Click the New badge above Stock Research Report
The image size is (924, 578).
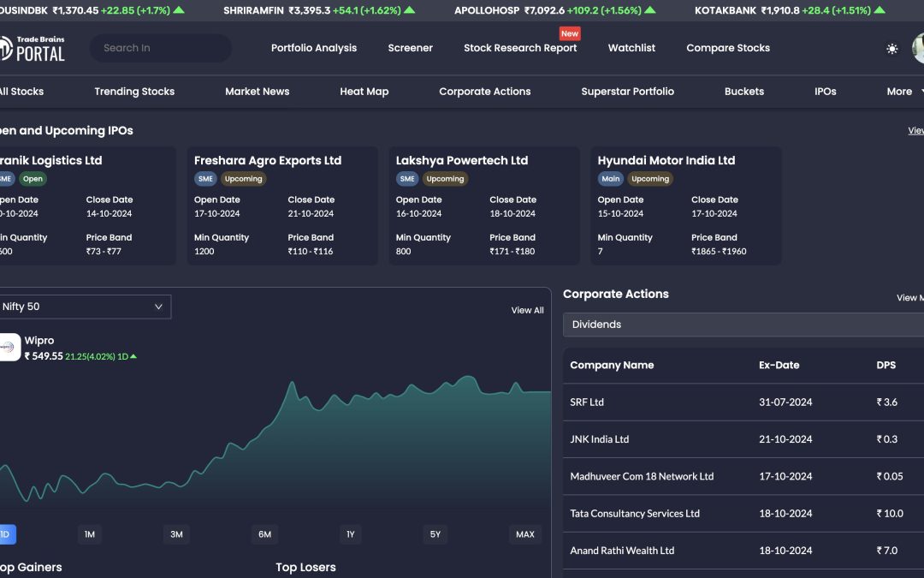(x=569, y=33)
